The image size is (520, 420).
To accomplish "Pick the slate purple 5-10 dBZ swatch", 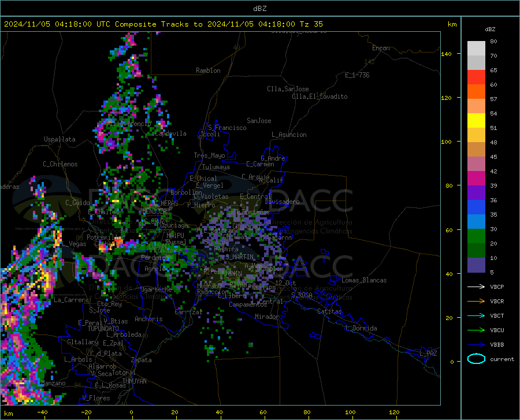I will tap(476, 265).
